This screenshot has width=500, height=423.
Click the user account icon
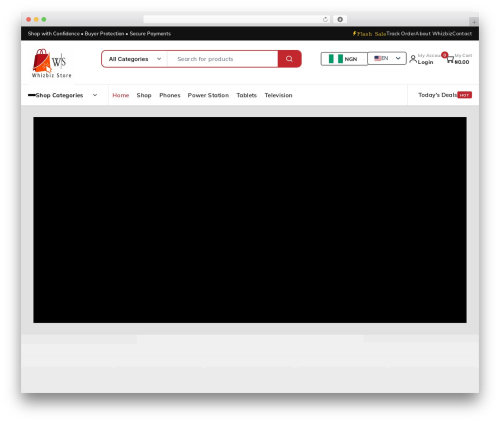pos(413,59)
